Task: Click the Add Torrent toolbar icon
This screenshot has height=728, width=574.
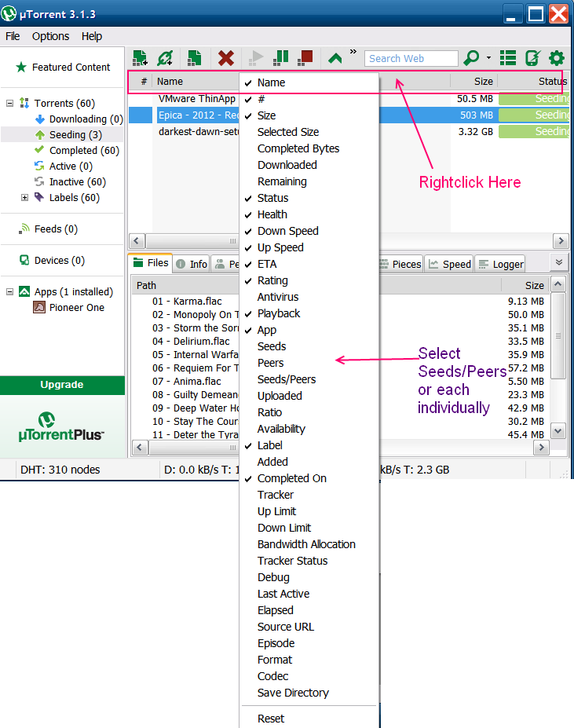Action: (x=140, y=58)
